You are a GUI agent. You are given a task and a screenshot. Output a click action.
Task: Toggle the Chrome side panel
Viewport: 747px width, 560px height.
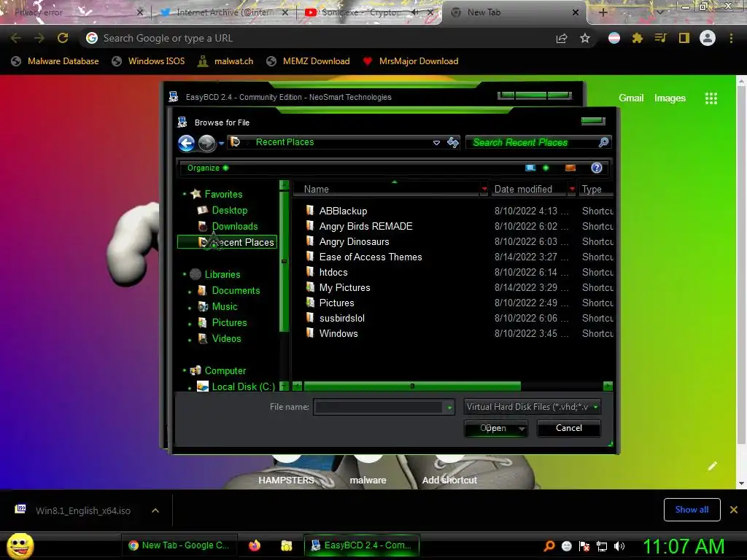[x=684, y=38]
